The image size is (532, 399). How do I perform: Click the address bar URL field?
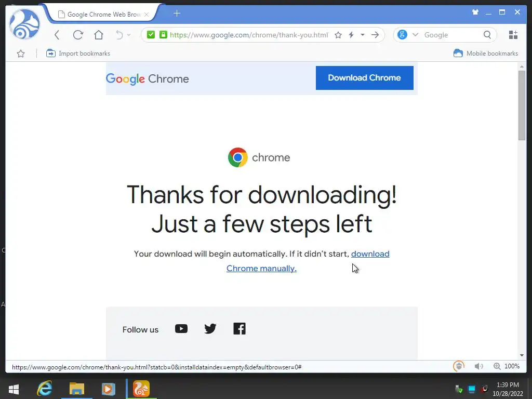point(249,35)
